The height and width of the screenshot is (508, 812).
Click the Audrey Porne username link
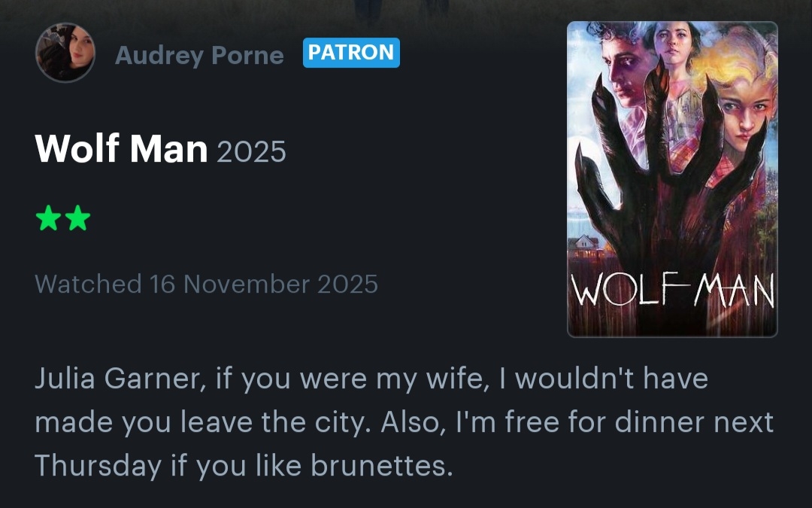pyautogui.click(x=199, y=55)
